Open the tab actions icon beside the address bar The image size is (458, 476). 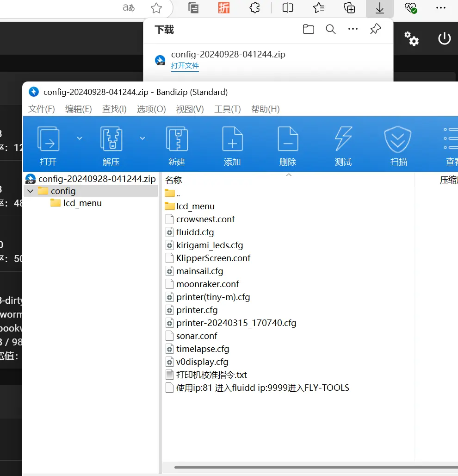pos(193,8)
